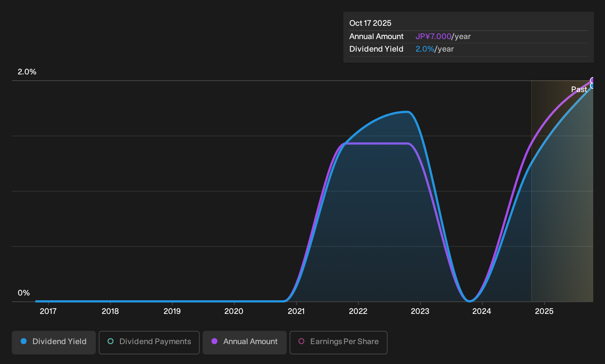Click the 2019 x-axis label
The width and height of the screenshot is (605, 364).
tap(172, 311)
